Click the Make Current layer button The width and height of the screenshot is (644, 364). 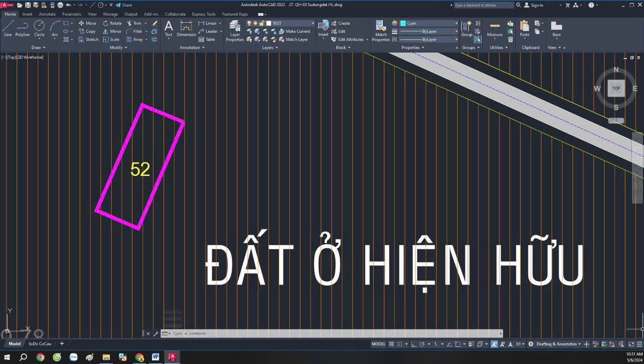point(297,31)
